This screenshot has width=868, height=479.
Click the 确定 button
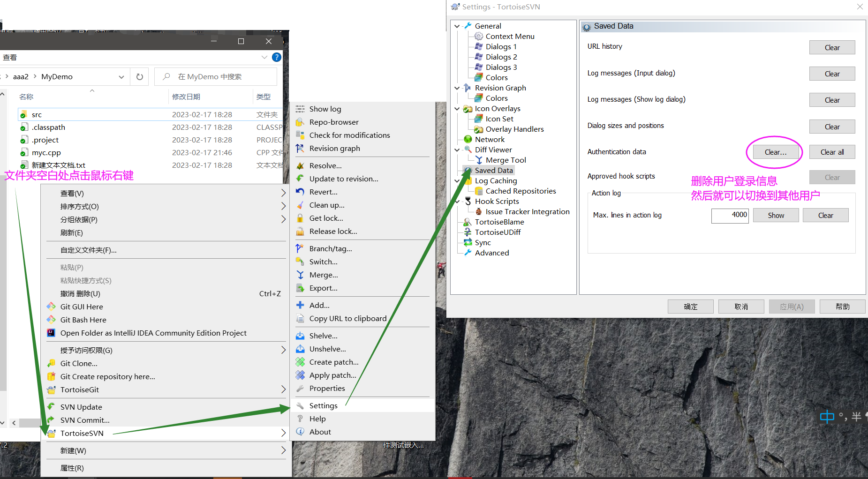pos(690,307)
